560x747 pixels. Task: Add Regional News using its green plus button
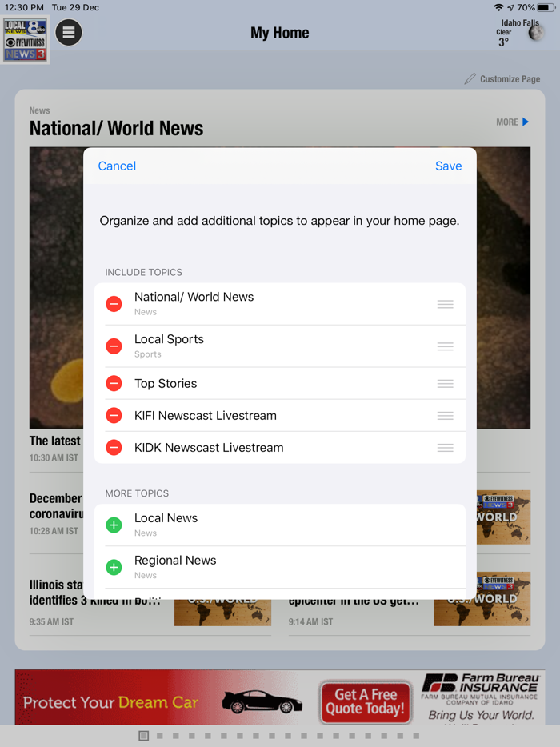[114, 567]
